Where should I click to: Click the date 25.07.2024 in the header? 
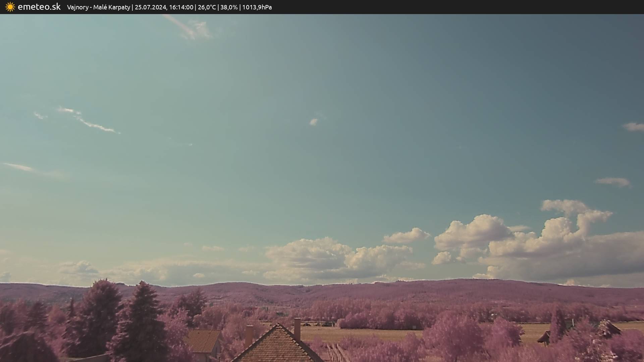[150, 7]
